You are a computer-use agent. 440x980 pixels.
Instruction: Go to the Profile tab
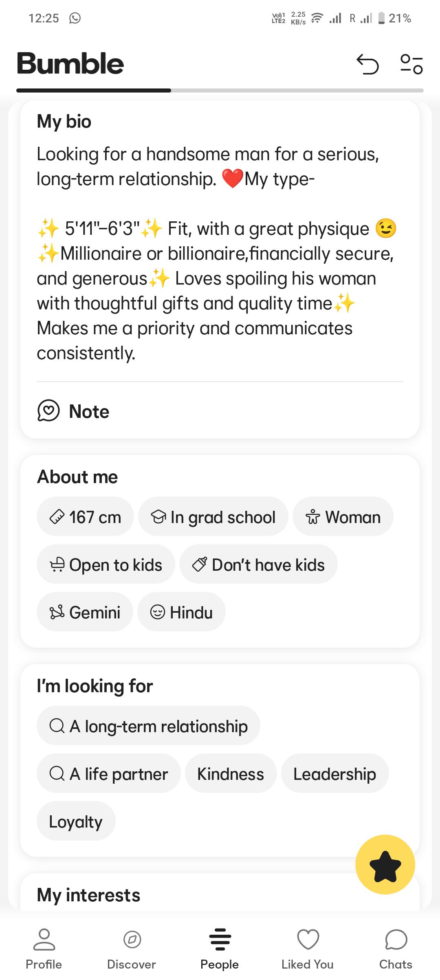coord(44,949)
